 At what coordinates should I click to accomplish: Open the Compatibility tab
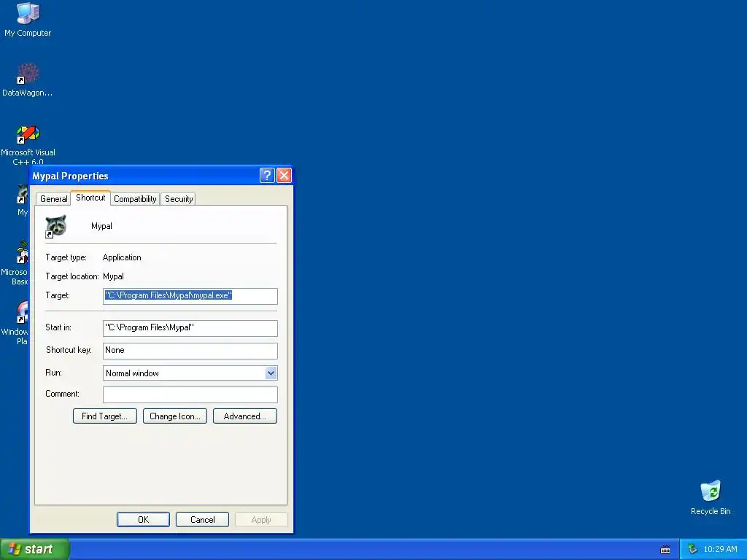(135, 199)
